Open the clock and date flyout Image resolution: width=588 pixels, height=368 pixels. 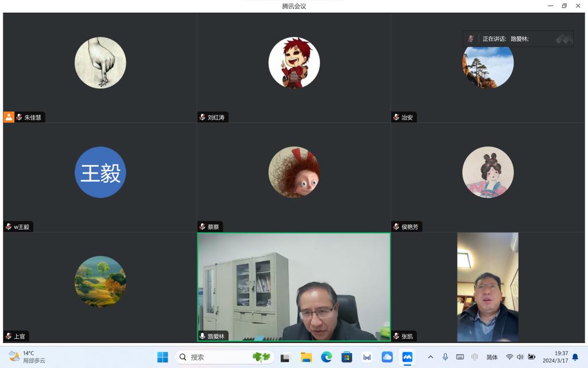point(555,357)
